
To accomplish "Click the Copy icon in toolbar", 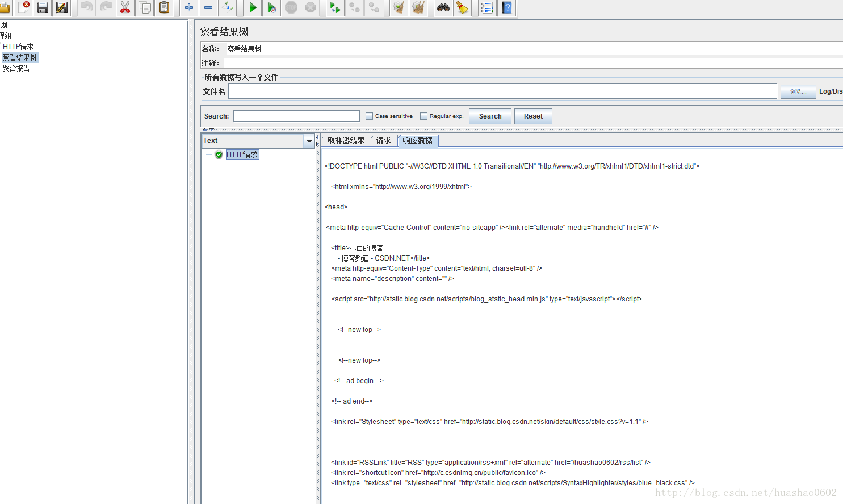I will (145, 7).
